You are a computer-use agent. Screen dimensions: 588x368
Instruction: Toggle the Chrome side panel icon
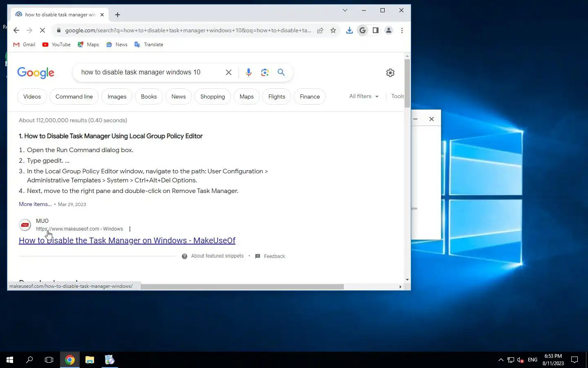375,30
